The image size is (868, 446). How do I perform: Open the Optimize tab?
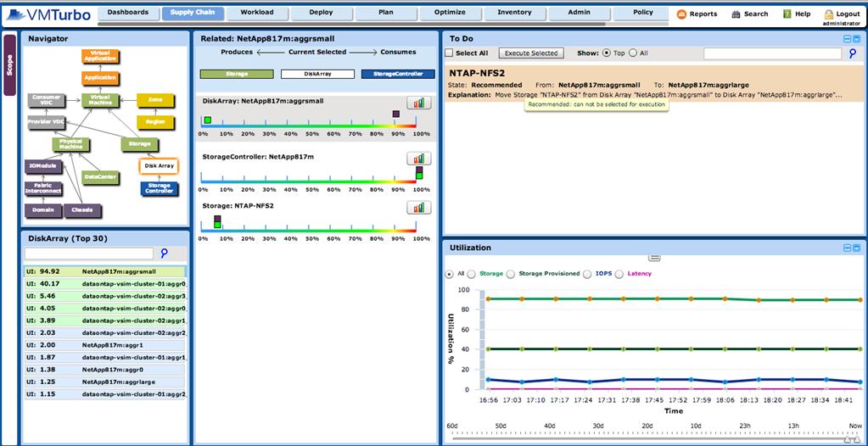[x=450, y=13]
